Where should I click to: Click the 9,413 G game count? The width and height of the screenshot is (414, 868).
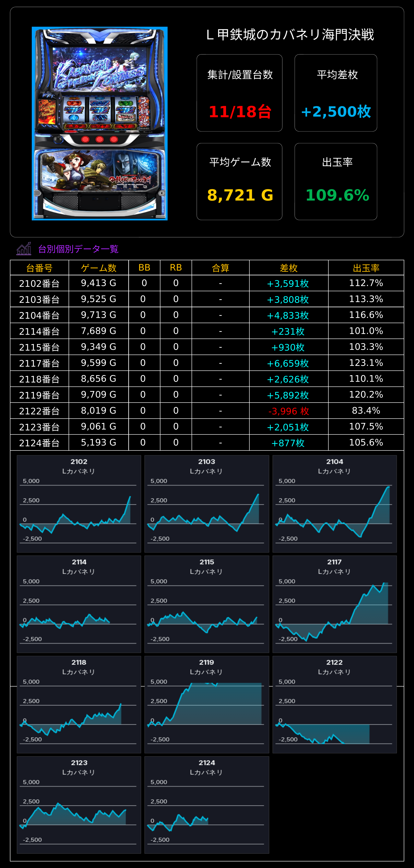click(x=98, y=283)
